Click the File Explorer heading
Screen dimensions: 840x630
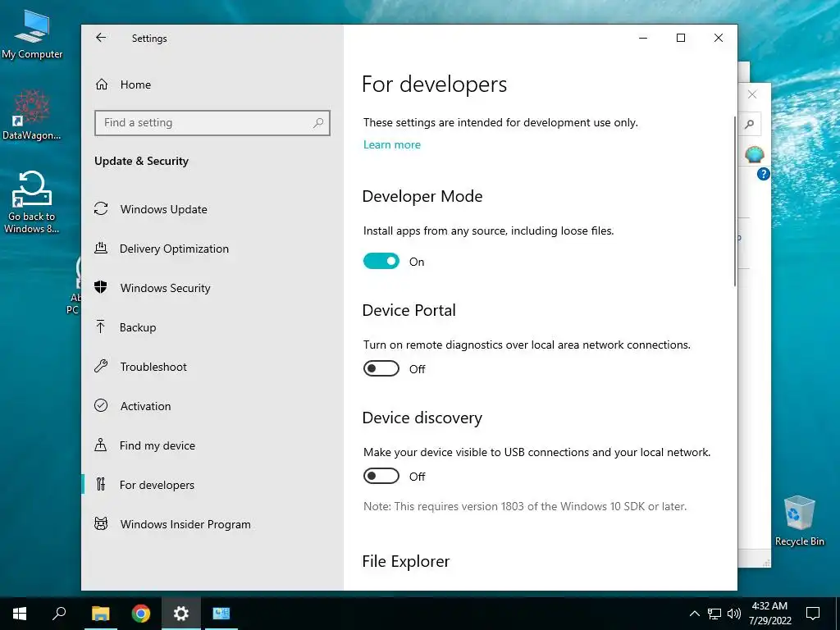(x=405, y=561)
